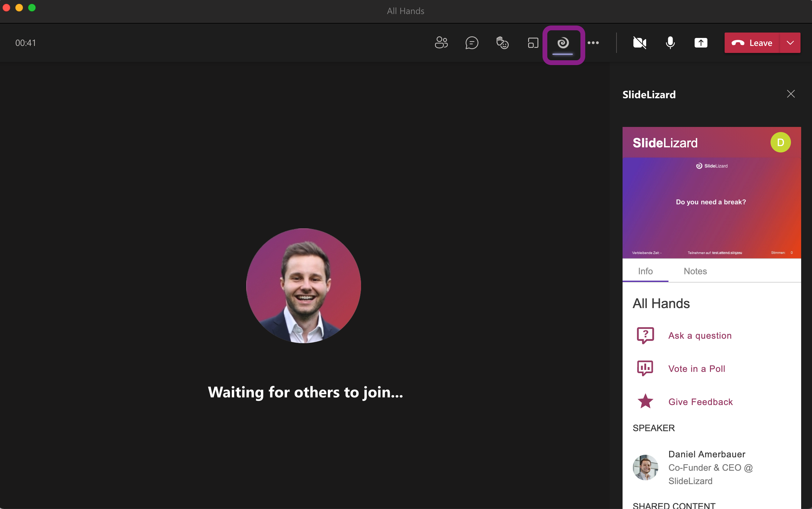
Task: Click the test.attend.sl/qzeu join address
Action: tap(727, 253)
